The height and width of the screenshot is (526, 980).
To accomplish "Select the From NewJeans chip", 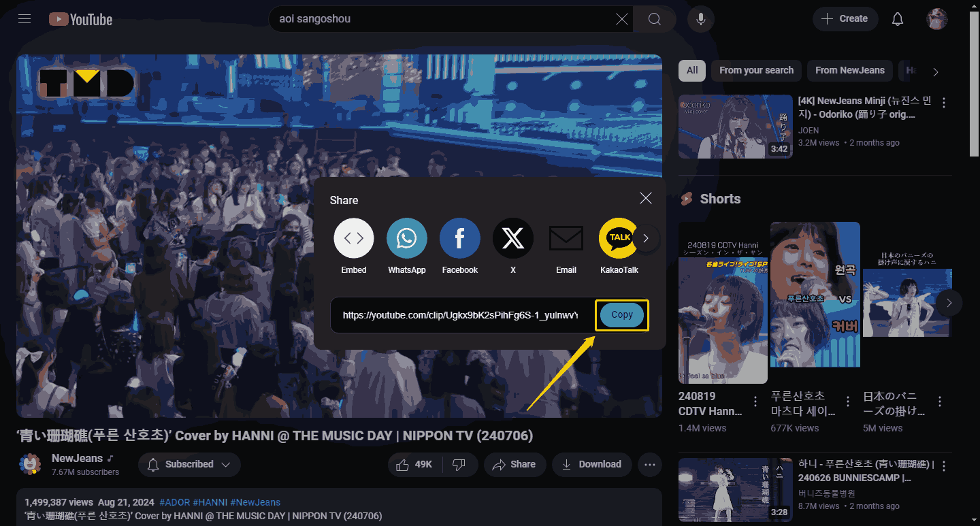I will click(850, 70).
